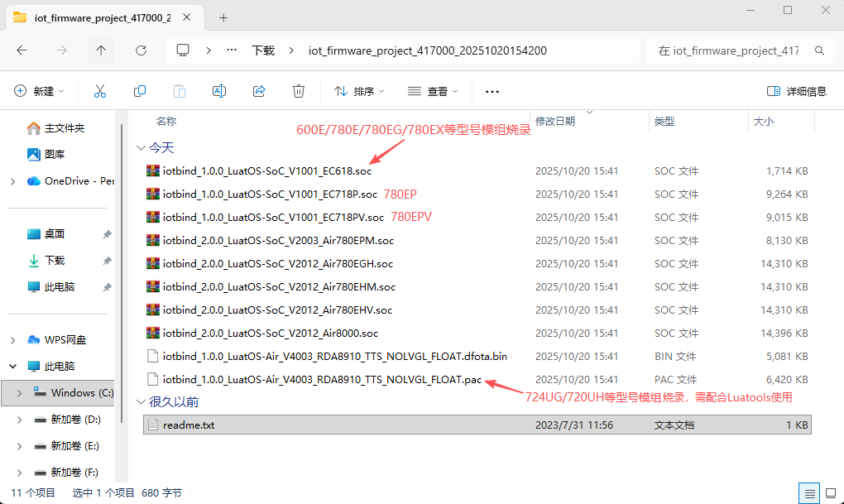Open the Sort dropdown menu
The height and width of the screenshot is (504, 844).
(x=359, y=91)
